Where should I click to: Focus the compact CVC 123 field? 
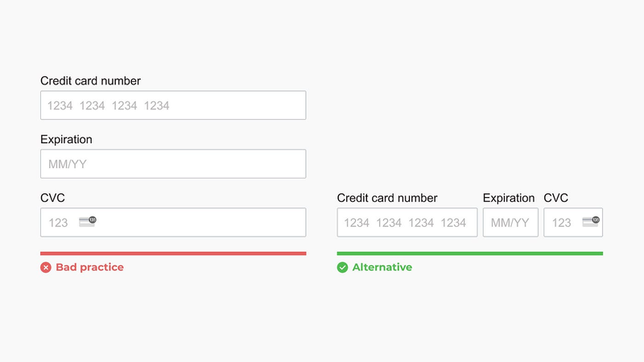[x=573, y=223]
